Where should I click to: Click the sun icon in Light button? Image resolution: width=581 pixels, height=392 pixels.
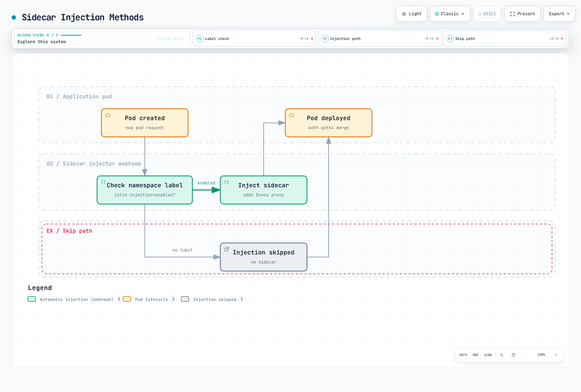tap(404, 14)
